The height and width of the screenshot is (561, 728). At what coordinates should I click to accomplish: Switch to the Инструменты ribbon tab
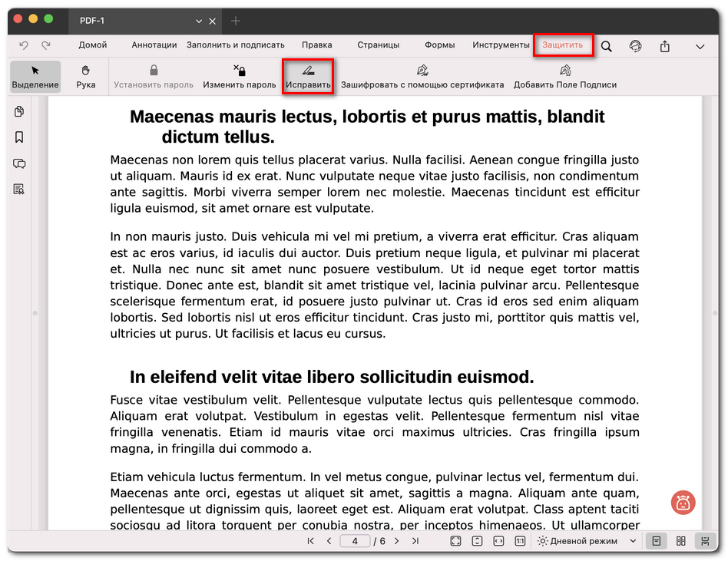[x=501, y=45]
